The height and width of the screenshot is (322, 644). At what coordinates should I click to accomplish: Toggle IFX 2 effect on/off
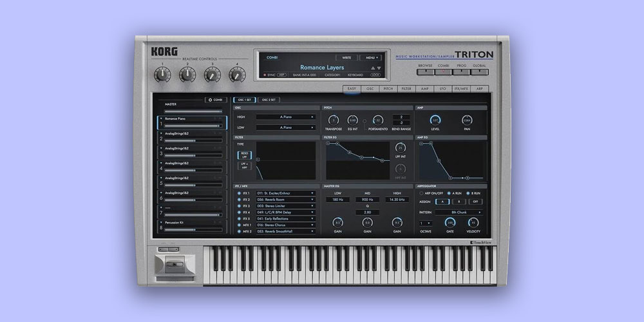coord(239,200)
